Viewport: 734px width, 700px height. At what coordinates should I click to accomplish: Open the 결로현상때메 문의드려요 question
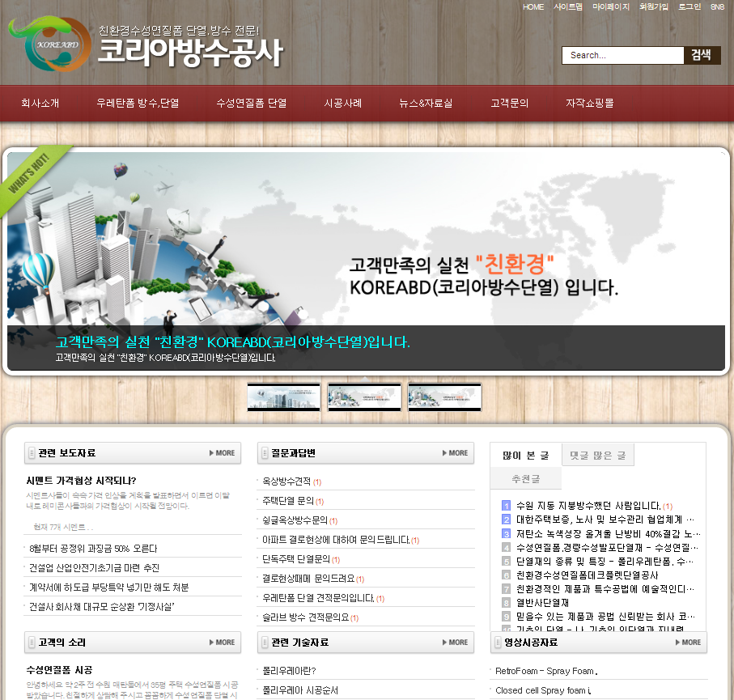tap(308, 579)
